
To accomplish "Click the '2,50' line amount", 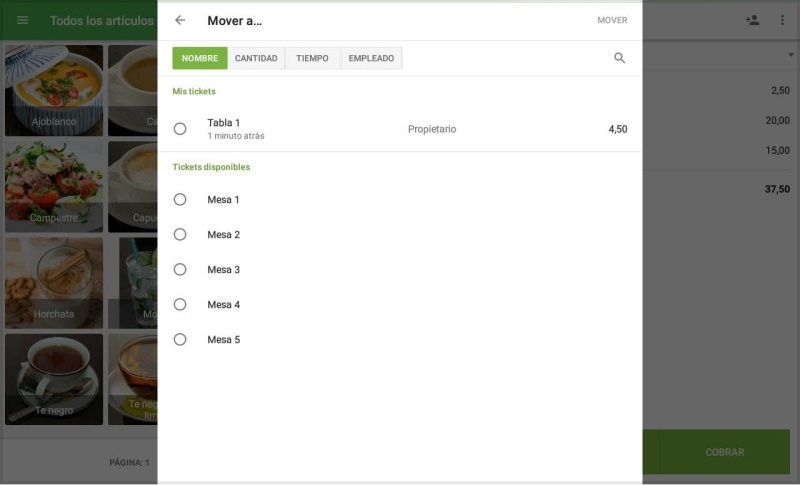I will click(x=781, y=90).
